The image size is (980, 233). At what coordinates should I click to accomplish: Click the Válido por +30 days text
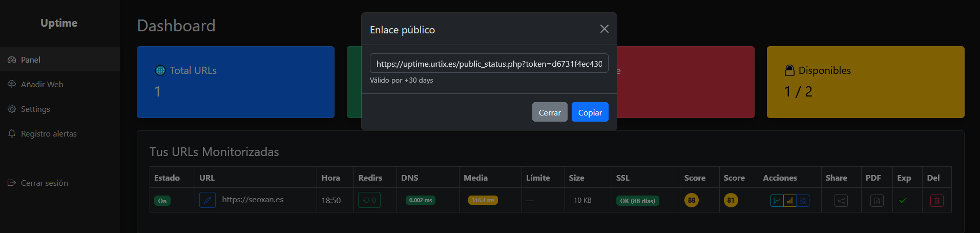click(402, 80)
